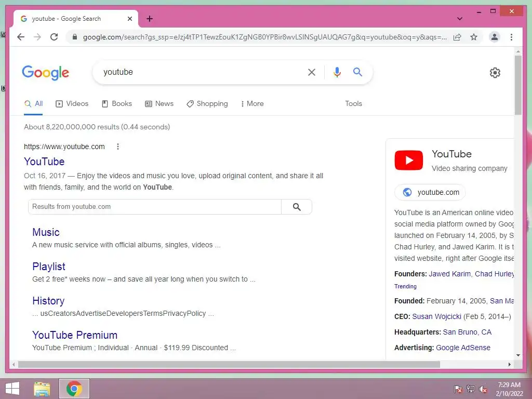This screenshot has width=532, height=399.
Task: Go back with the browser back arrow
Action: (x=21, y=37)
